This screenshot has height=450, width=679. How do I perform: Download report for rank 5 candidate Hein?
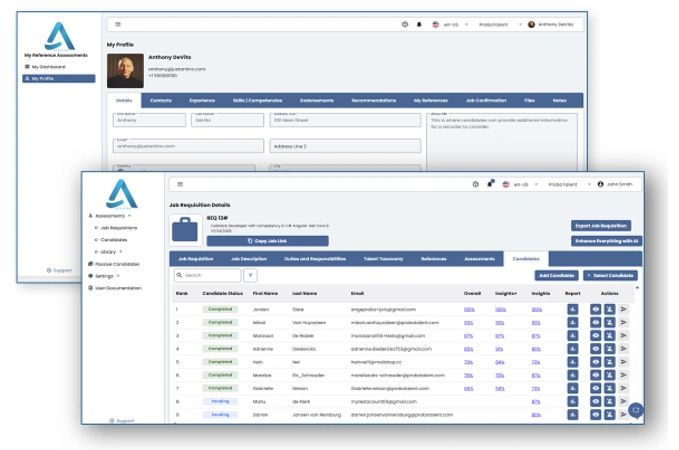(x=572, y=362)
